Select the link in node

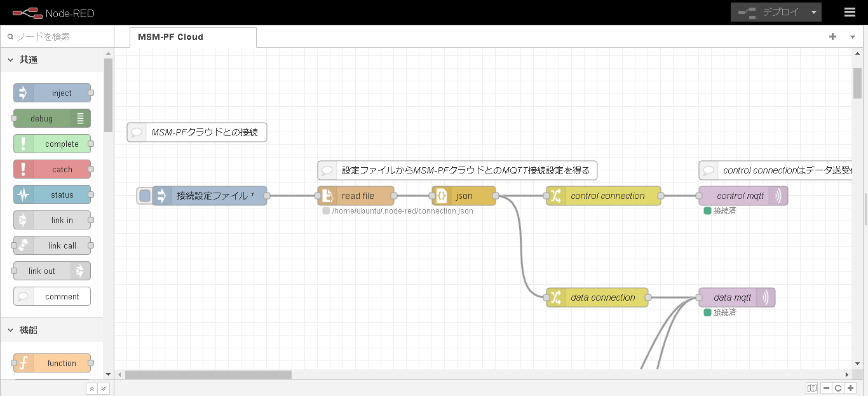(52, 220)
